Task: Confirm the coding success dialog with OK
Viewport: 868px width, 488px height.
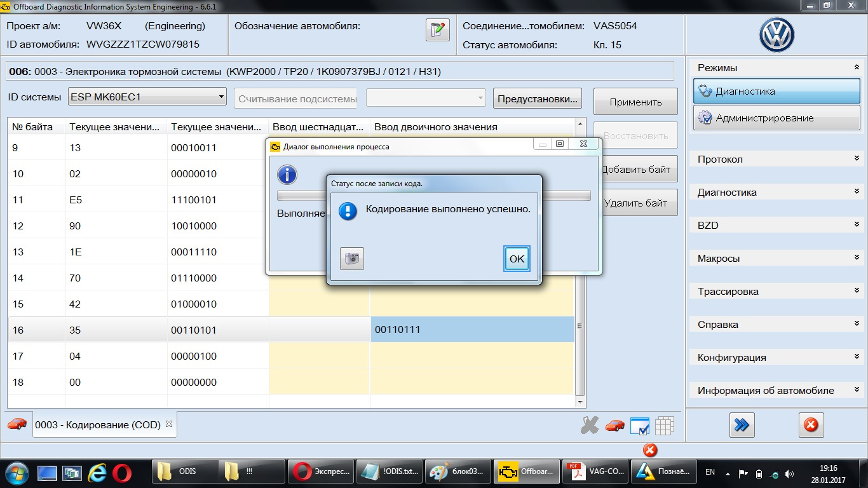Action: pyautogui.click(x=517, y=259)
